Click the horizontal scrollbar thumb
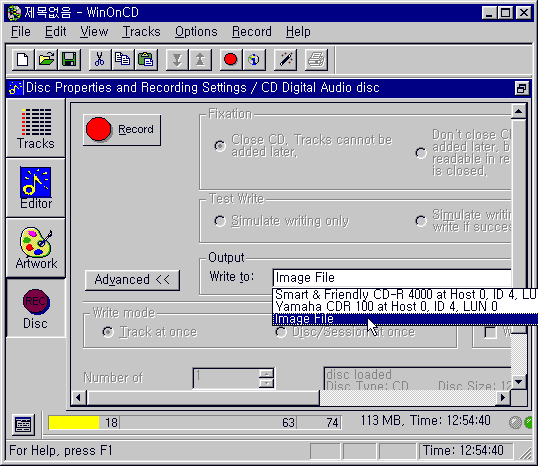This screenshot has height=466, width=538. coord(203,398)
